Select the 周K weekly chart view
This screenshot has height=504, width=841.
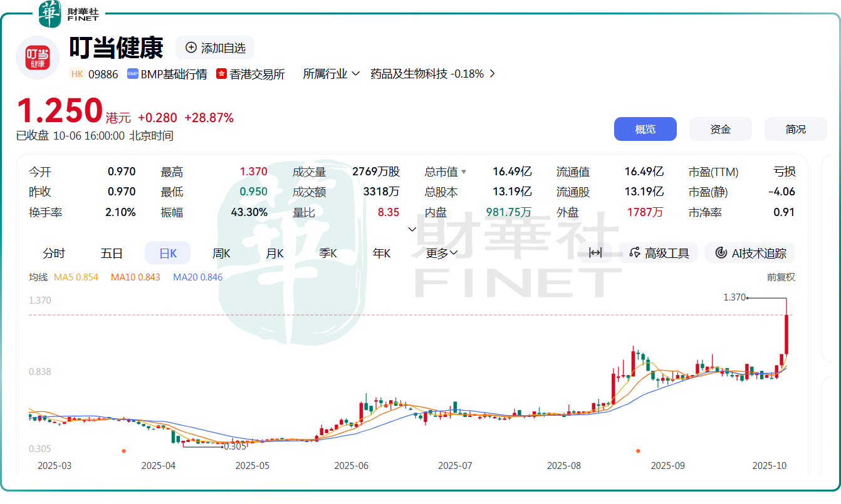click(221, 254)
